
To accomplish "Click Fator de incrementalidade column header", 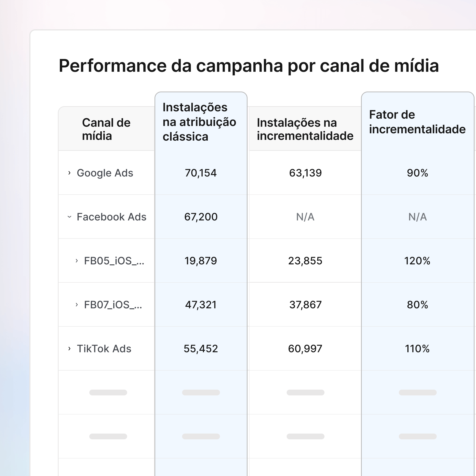I will tap(417, 122).
